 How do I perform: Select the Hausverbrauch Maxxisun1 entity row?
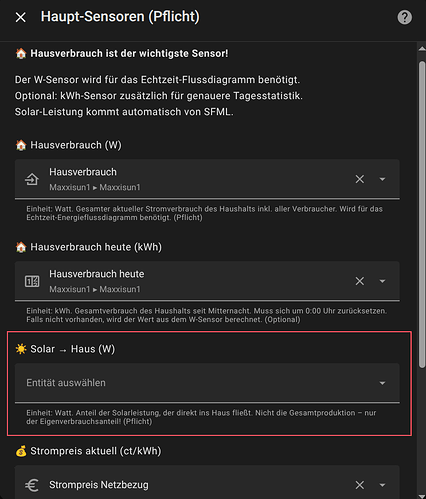click(207, 179)
